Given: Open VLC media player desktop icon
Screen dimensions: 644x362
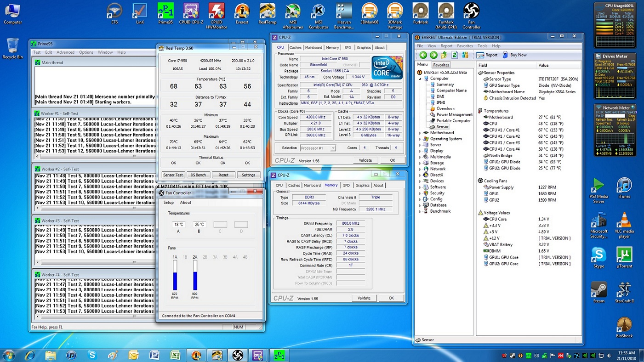Looking at the screenshot, I should 624,226.
